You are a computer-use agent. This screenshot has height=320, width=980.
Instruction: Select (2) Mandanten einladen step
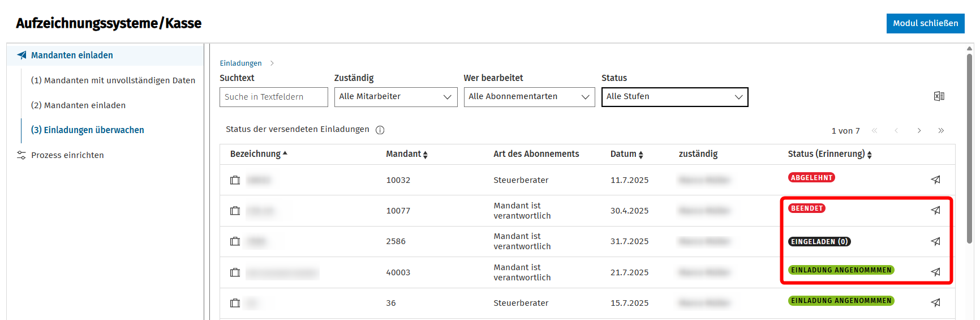point(78,105)
